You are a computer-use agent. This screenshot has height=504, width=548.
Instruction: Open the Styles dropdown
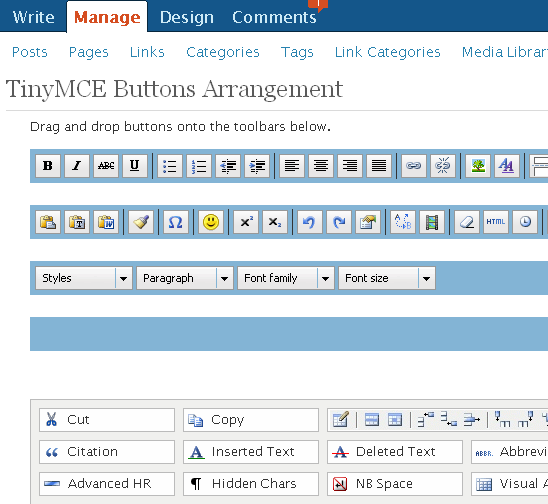[84, 278]
